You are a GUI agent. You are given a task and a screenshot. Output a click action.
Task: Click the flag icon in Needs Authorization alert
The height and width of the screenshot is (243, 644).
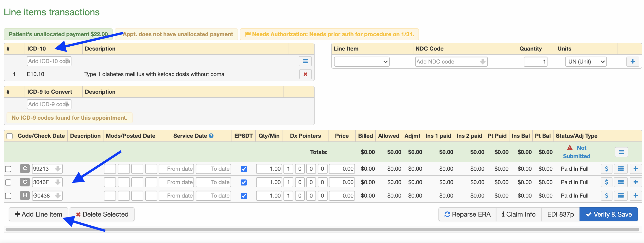click(248, 34)
